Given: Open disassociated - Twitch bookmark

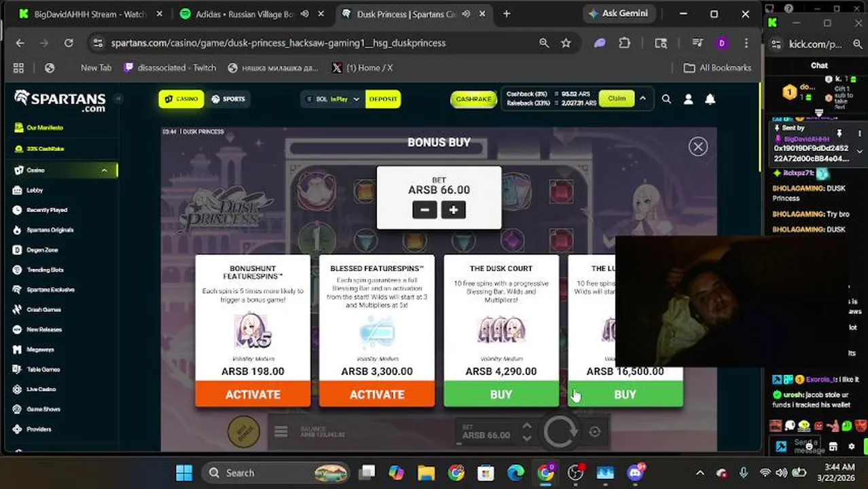Looking at the screenshot, I should point(170,68).
